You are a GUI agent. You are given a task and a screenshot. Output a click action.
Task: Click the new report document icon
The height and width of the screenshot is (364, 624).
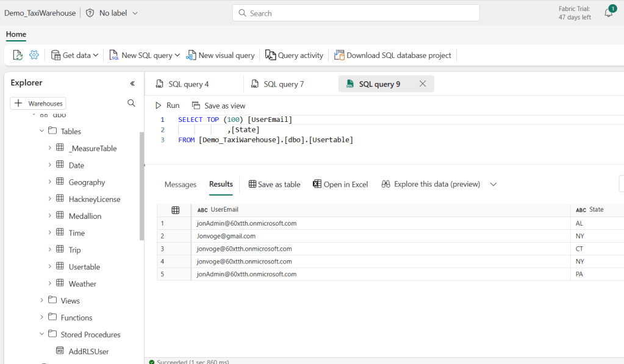(18, 55)
